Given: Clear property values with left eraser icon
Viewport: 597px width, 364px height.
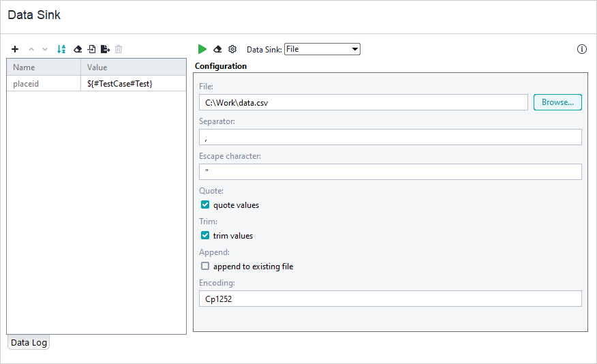Looking at the screenshot, I should [78, 49].
